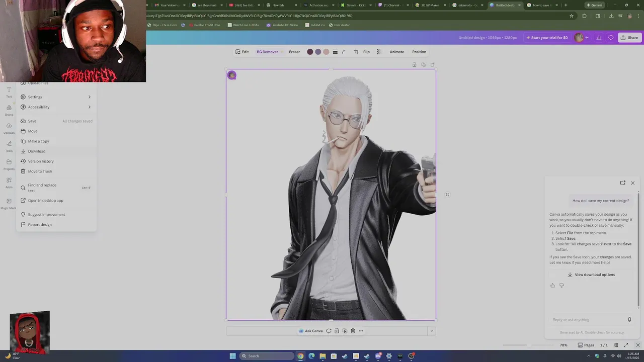Click the add collaborator plus icon
644x362 pixels.
tap(587, 38)
